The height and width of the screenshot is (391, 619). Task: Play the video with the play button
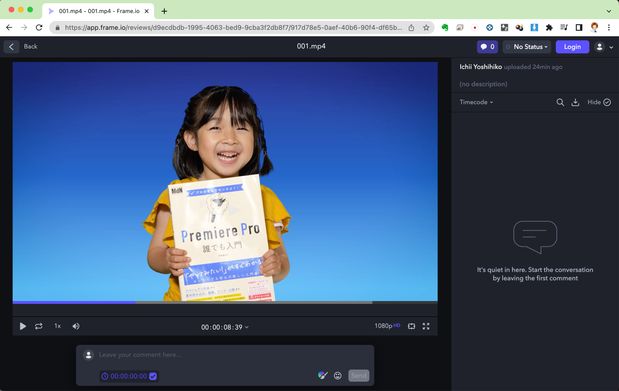point(23,326)
